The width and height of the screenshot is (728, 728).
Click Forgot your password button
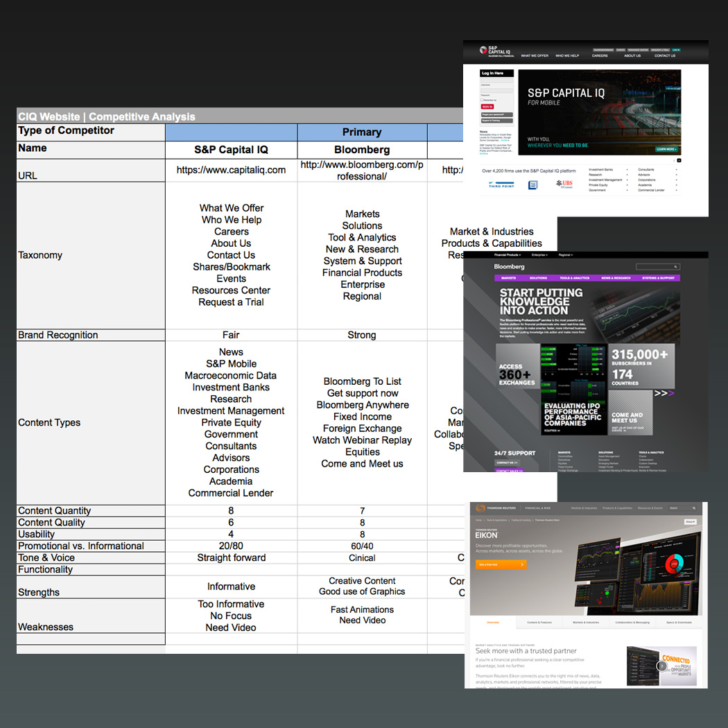click(497, 114)
